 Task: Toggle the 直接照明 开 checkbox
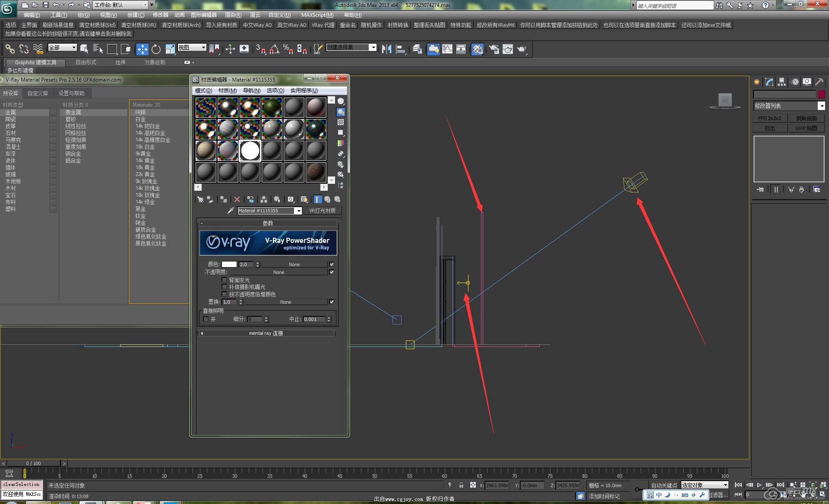[206, 319]
